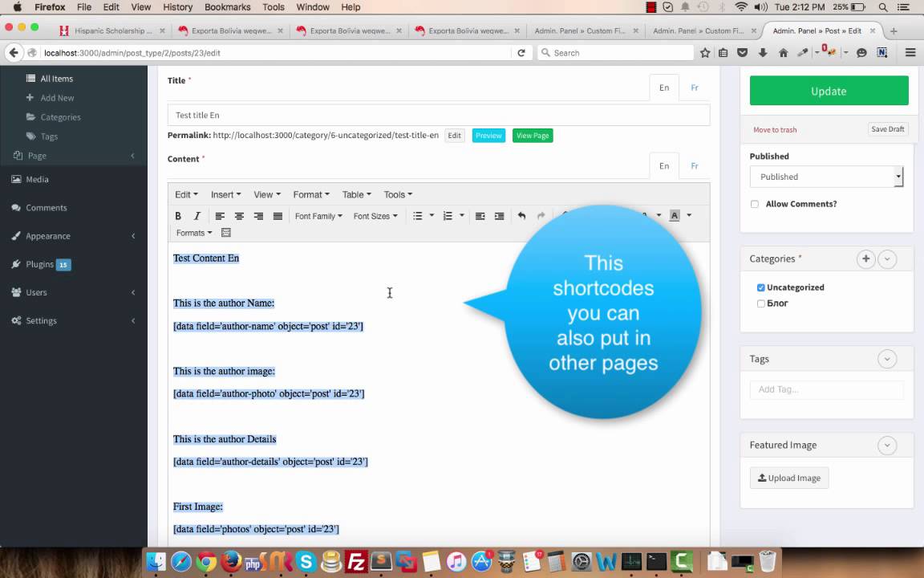Screen dimensions: 924x578
Task: Align text left in editor
Action: (220, 216)
